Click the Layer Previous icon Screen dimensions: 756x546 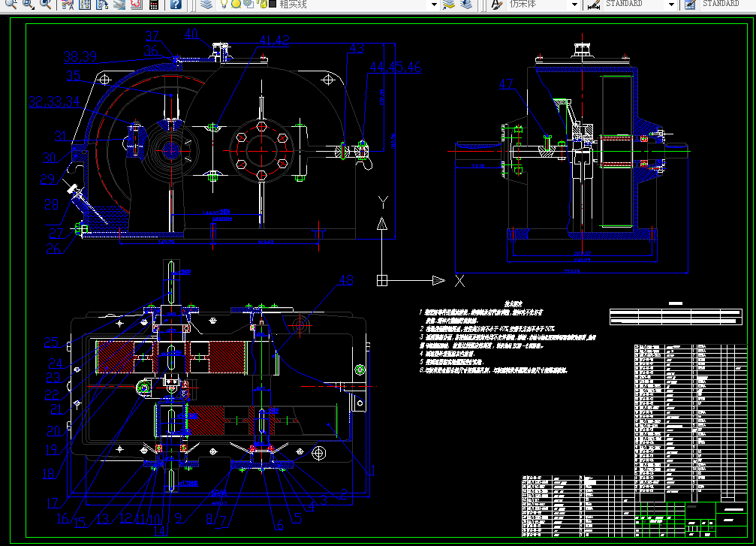click(466, 5)
